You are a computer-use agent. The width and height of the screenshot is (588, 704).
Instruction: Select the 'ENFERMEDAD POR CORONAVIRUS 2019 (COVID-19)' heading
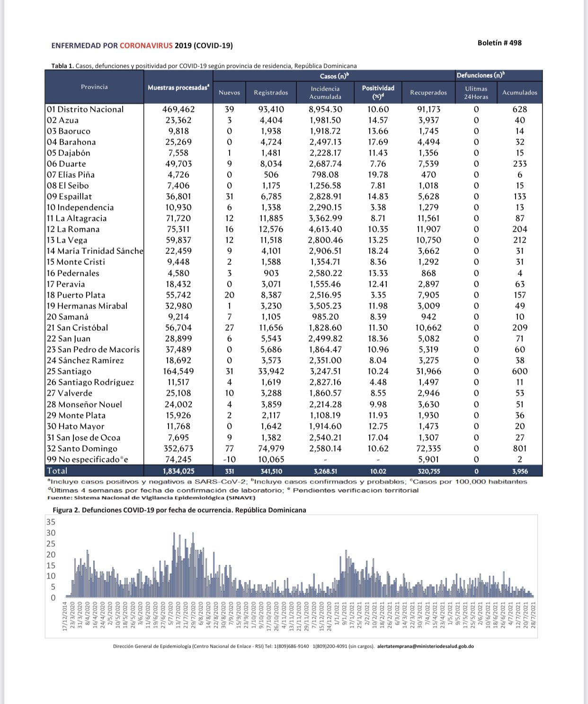(142, 46)
